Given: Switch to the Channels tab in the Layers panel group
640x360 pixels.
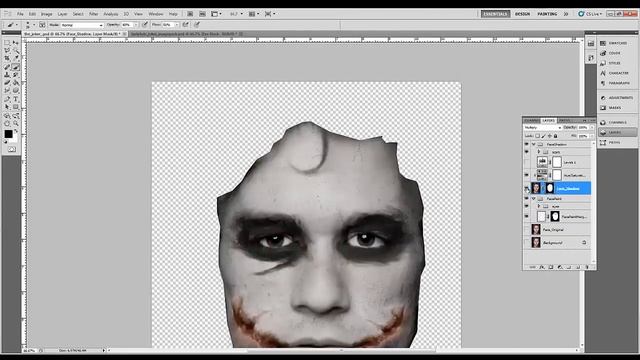Looking at the screenshot, I should (x=531, y=120).
